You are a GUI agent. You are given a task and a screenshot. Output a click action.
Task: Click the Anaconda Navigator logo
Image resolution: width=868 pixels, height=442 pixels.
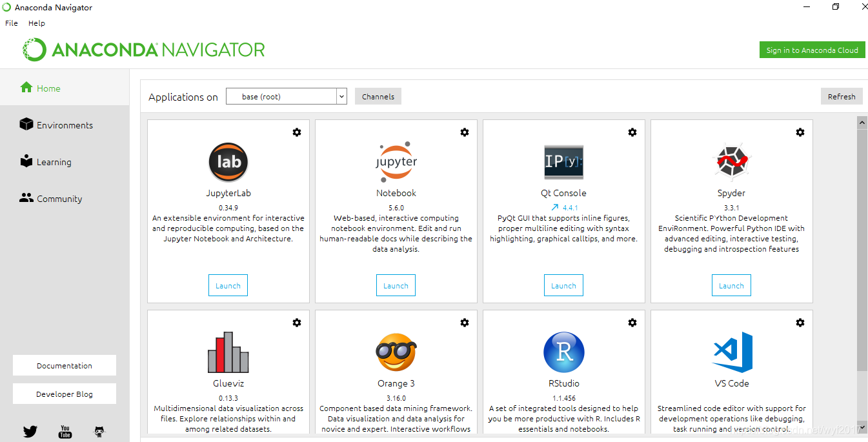(144, 50)
